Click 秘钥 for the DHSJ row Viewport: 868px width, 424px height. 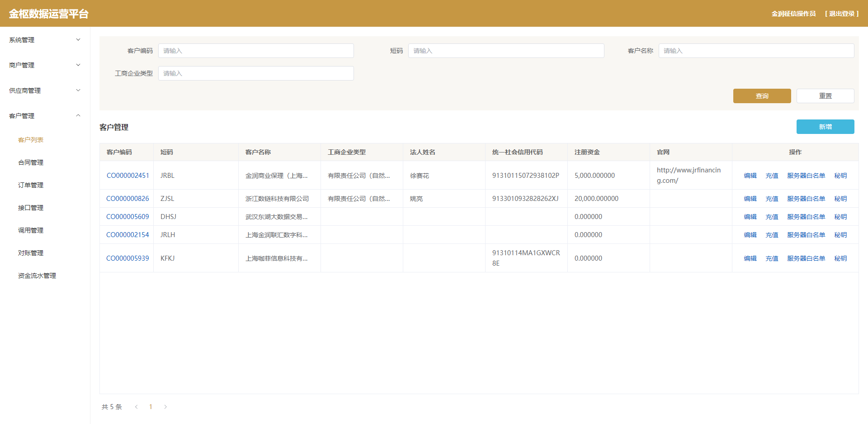point(841,217)
